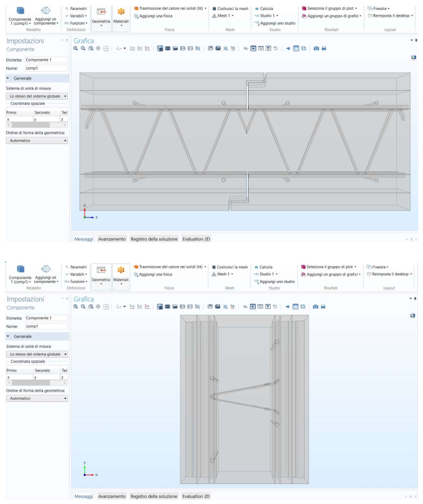Click zoom in icon in top Grafica toolbar
Screen dimensions: 423x504
77,48
